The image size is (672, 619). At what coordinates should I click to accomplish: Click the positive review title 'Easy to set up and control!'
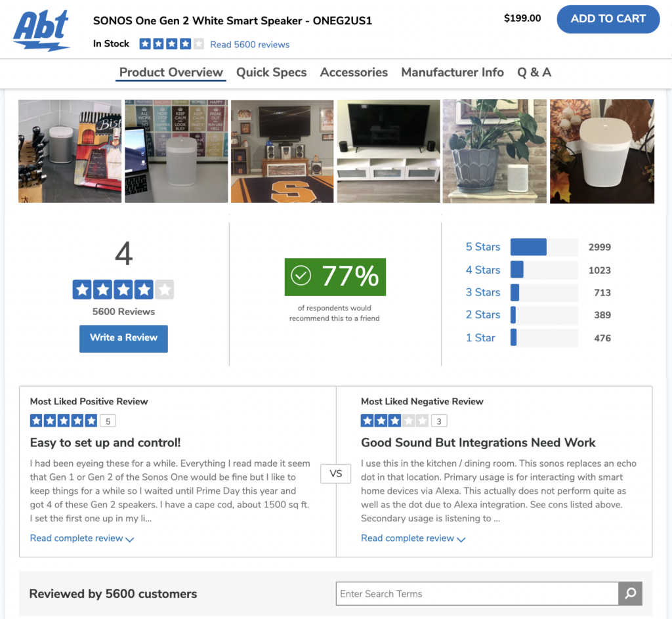(x=106, y=442)
